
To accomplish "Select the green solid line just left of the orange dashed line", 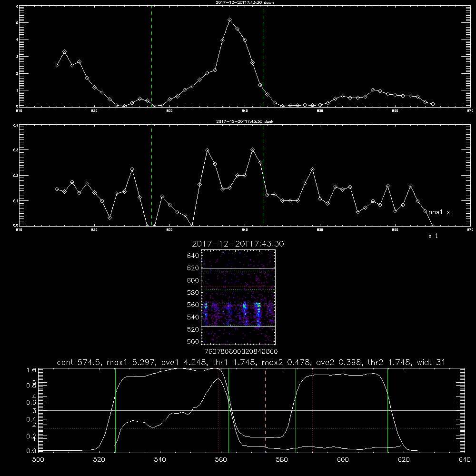I will (228, 410).
